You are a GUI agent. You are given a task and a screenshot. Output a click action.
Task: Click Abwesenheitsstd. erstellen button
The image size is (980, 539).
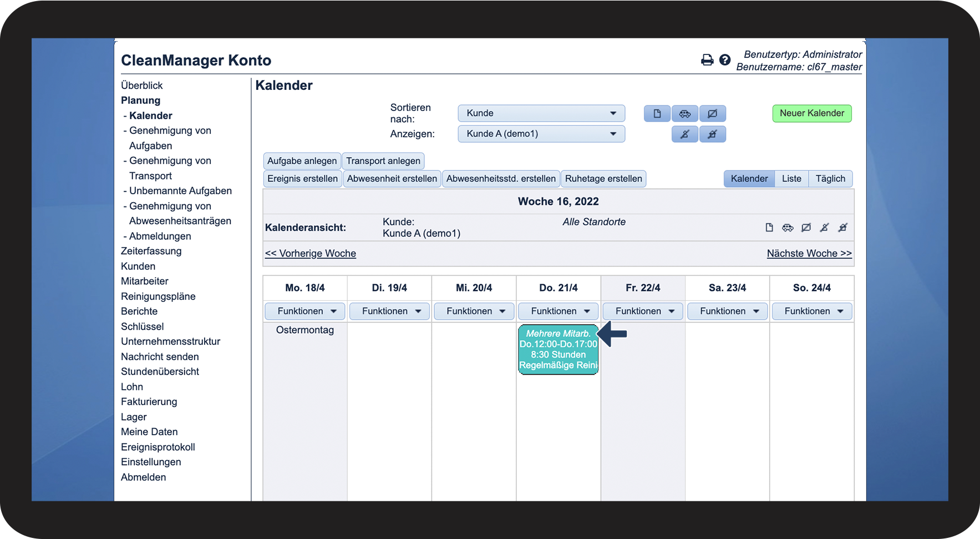(x=501, y=179)
